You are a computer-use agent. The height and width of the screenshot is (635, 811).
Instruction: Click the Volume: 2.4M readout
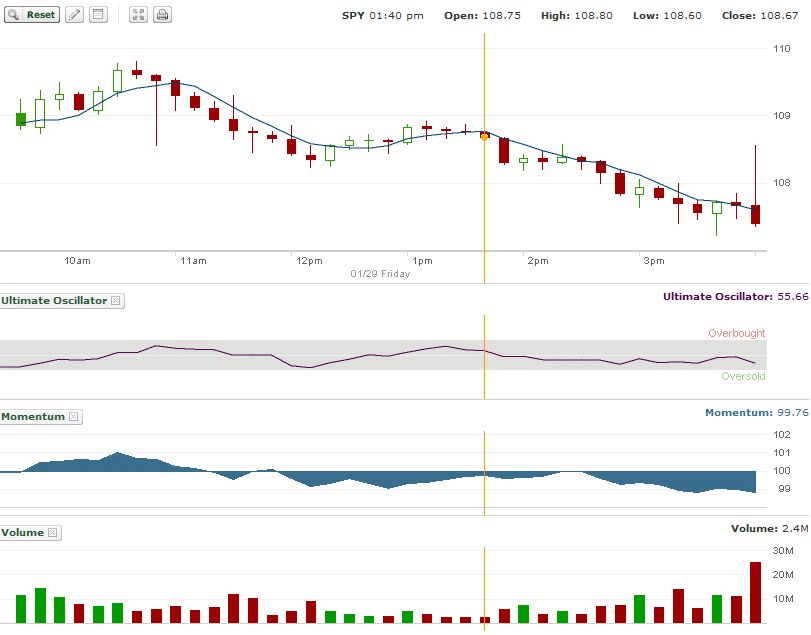click(770, 528)
